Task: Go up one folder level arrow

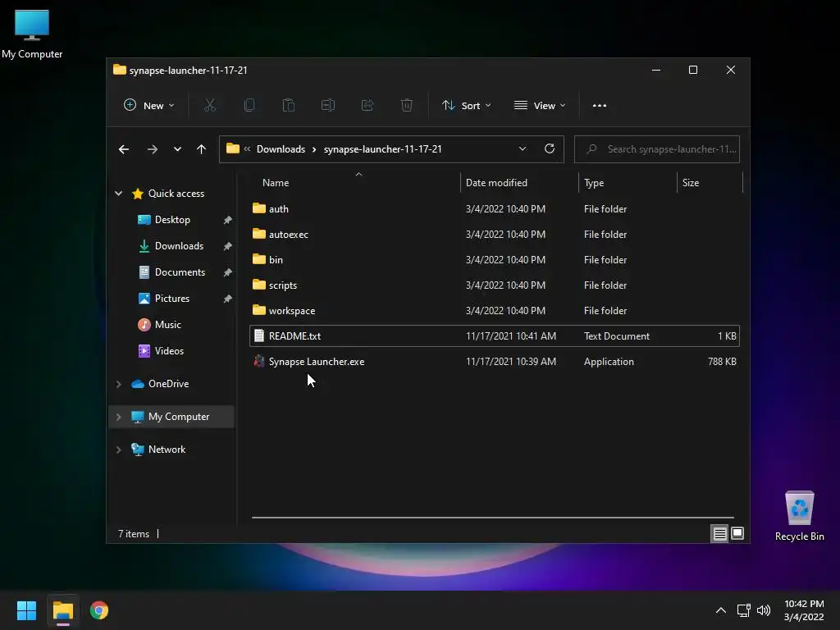Action: (202, 149)
